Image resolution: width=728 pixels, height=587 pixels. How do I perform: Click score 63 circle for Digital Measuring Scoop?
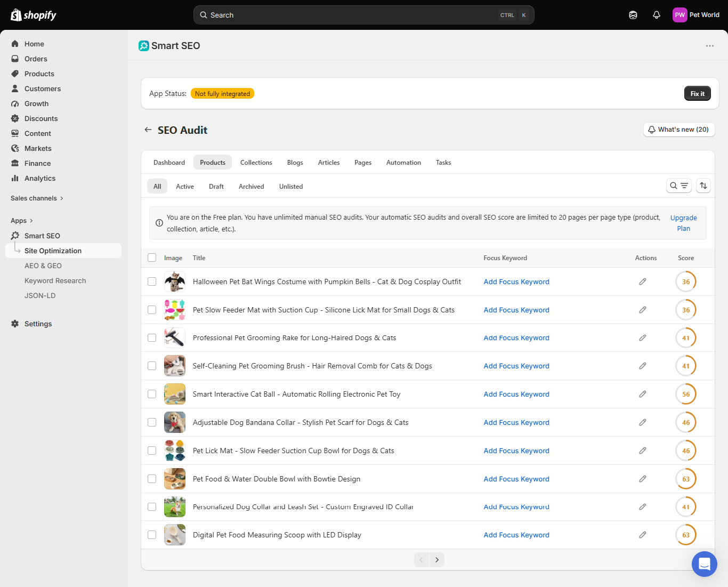coord(686,535)
